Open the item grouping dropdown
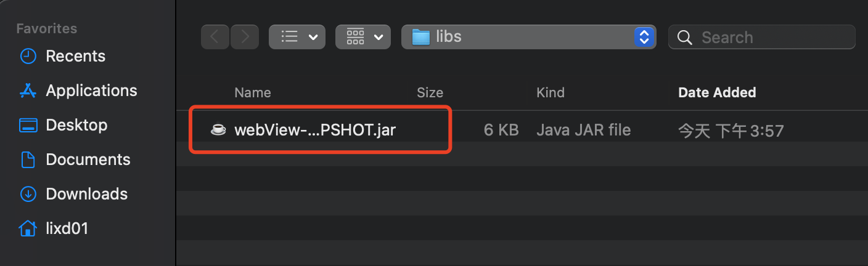Image resolution: width=868 pixels, height=266 pixels. tap(363, 37)
